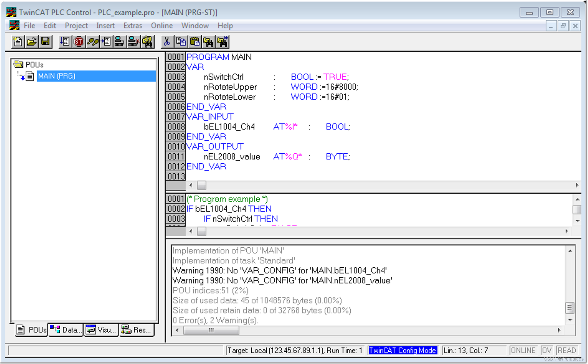The width and height of the screenshot is (588, 364).
Task: Click the Login icon with computer
Action: click(119, 42)
